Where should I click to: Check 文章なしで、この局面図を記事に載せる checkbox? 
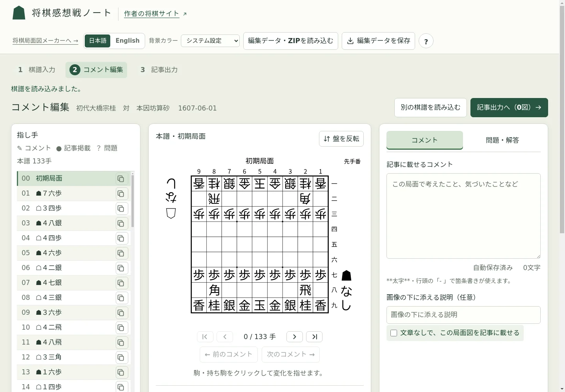[x=394, y=333]
